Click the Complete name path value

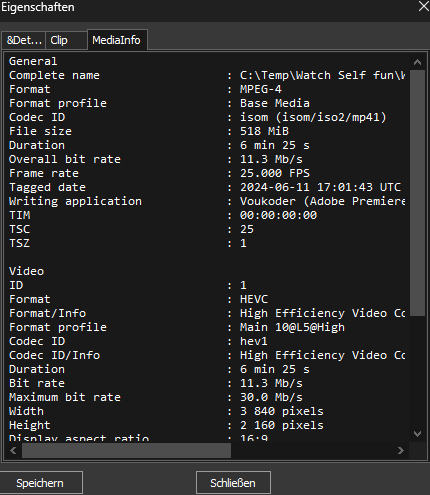pyautogui.click(x=322, y=75)
